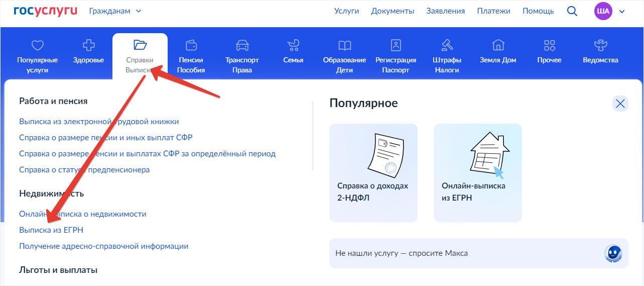This screenshot has height=286, width=644.
Task: Open the Земля Дом house icon category
Action: coord(498,46)
